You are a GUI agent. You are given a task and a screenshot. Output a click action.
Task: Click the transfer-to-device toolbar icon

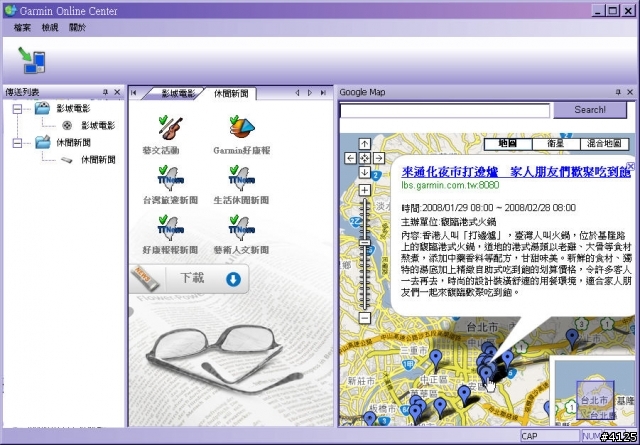pos(32,60)
